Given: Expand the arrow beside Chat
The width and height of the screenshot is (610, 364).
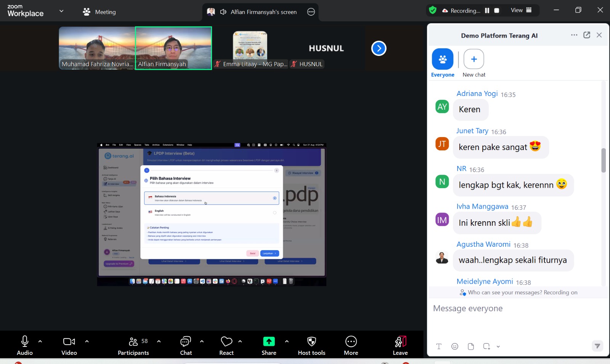Looking at the screenshot, I should coord(202,342).
